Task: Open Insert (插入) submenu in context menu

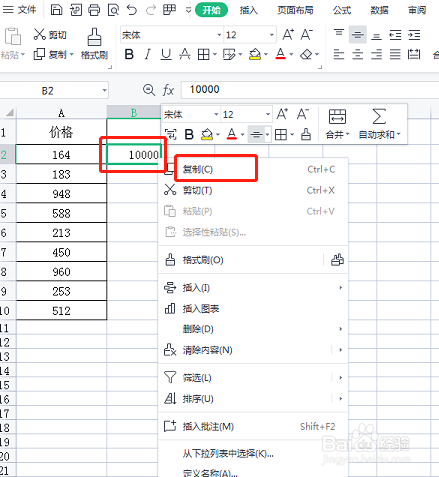Action: click(253, 288)
